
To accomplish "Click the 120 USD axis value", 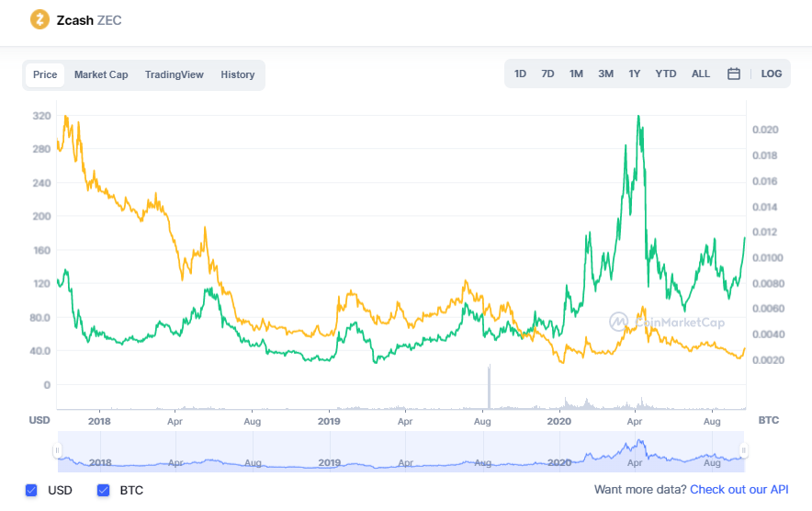I will pos(41,283).
